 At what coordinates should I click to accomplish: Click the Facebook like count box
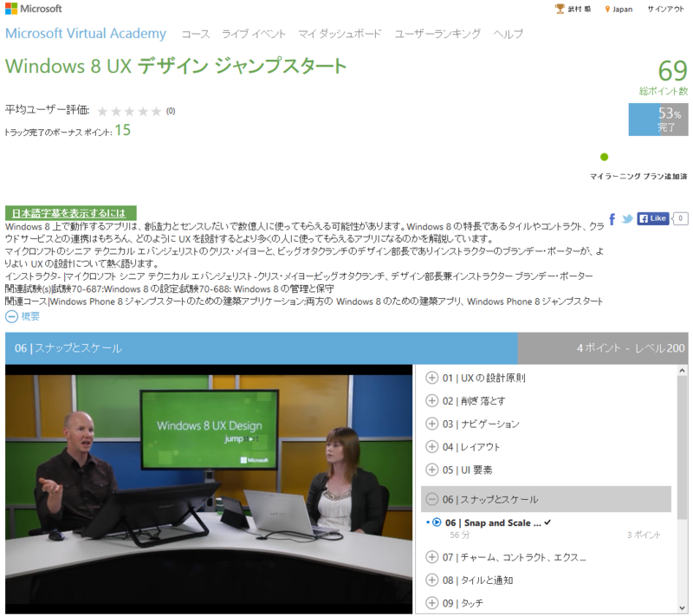(x=680, y=218)
